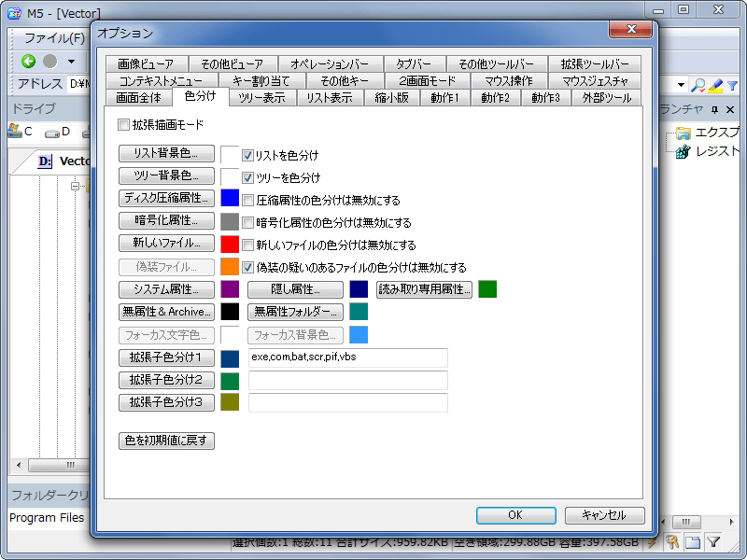The width and height of the screenshot is (747, 560).
Task: Collapse the tree node minus box
Action: [x=76, y=186]
